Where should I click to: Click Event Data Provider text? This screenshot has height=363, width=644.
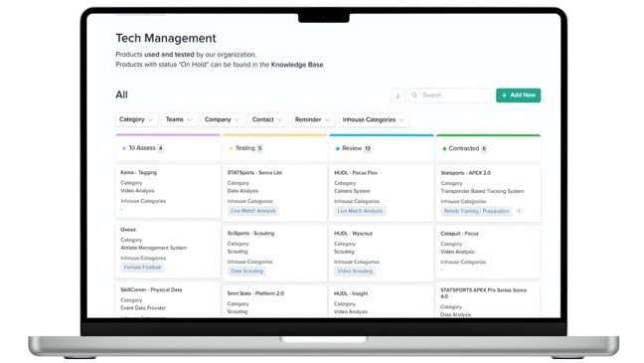143,308
